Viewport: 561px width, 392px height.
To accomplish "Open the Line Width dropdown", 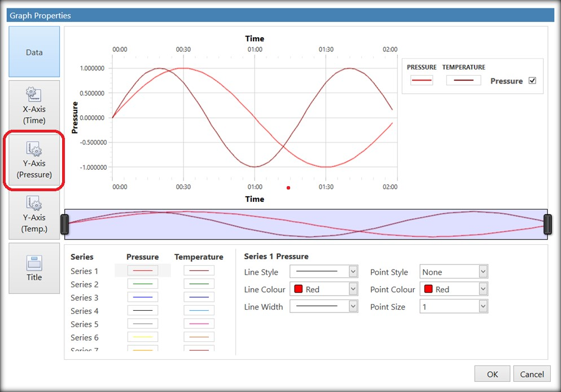I will click(324, 306).
